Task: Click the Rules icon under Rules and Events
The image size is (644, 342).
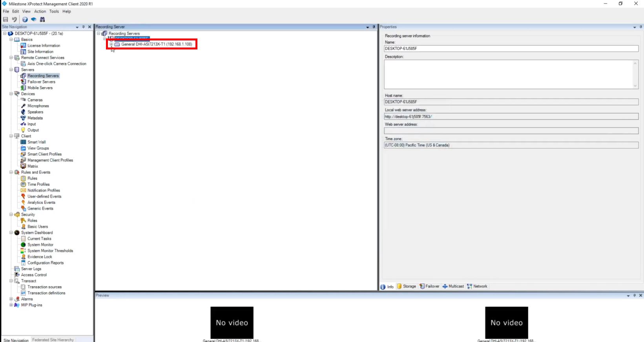Action: [x=23, y=178]
